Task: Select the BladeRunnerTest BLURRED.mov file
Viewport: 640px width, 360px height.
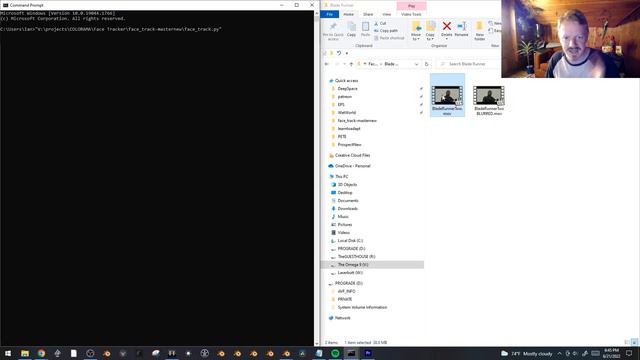Action: 489,100
